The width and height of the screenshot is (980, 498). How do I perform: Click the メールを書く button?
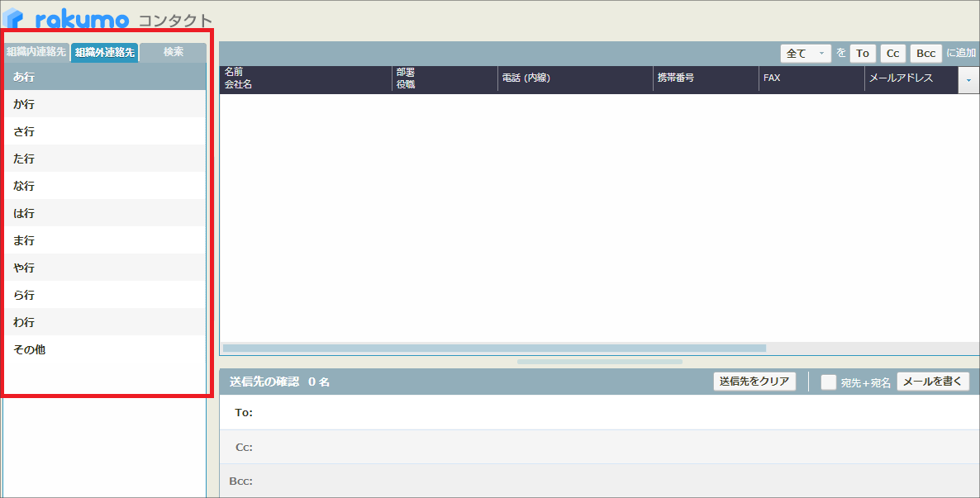(x=933, y=382)
